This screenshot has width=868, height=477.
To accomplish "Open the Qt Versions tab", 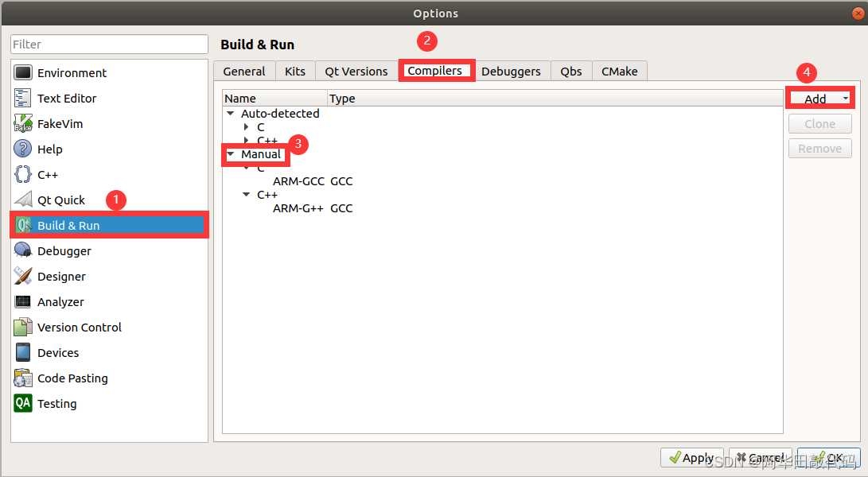I will [356, 71].
